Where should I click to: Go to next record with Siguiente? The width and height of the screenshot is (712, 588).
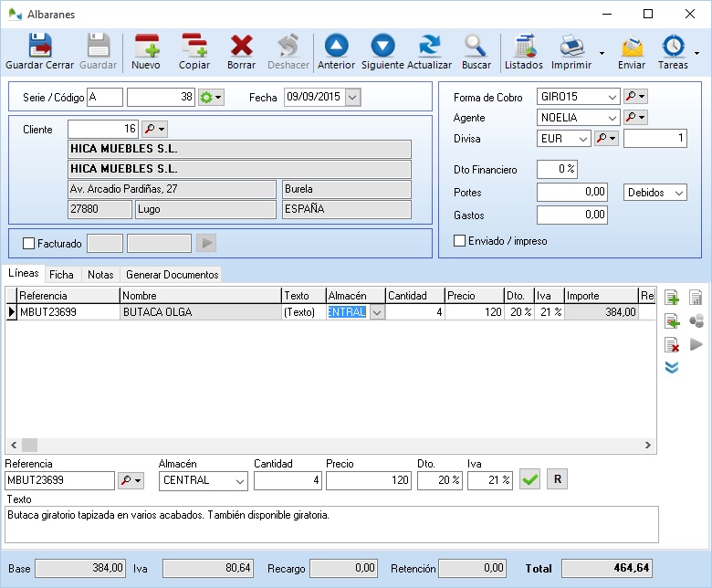(x=382, y=52)
